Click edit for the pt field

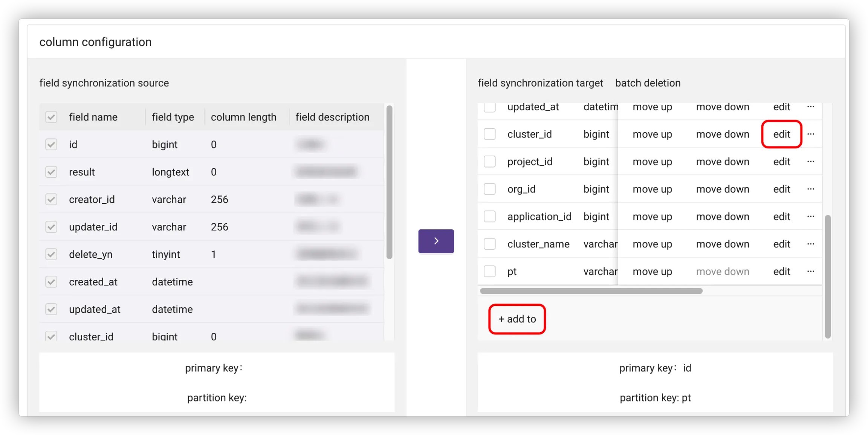pos(781,272)
